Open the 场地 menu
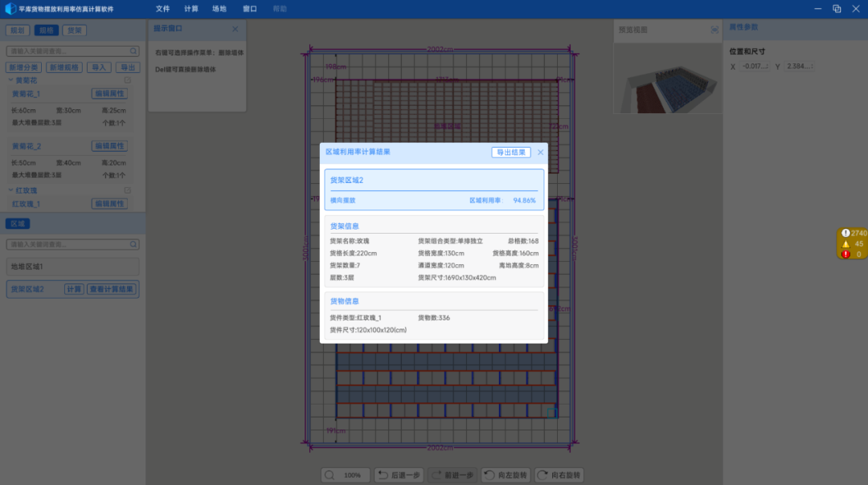The height and width of the screenshot is (485, 868). point(219,9)
